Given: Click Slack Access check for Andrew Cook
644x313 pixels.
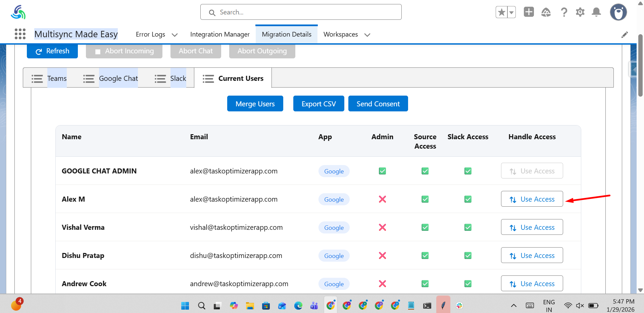Looking at the screenshot, I should pos(468,284).
